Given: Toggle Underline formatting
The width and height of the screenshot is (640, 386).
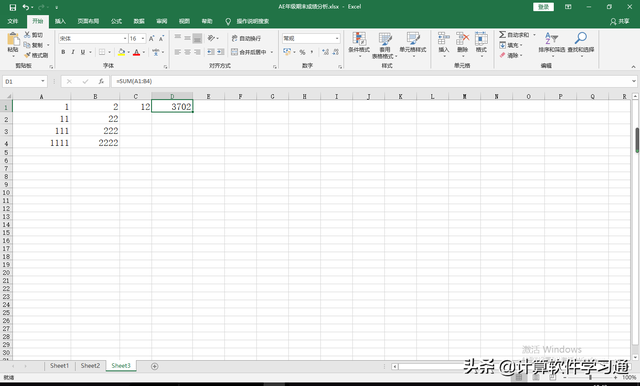Looking at the screenshot, I should pyautogui.click(x=83, y=52).
